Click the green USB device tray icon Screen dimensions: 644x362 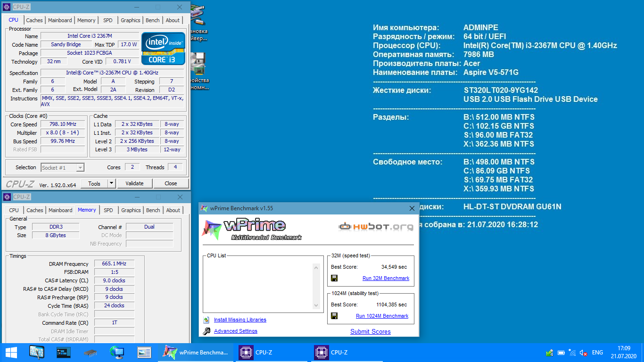(549, 353)
